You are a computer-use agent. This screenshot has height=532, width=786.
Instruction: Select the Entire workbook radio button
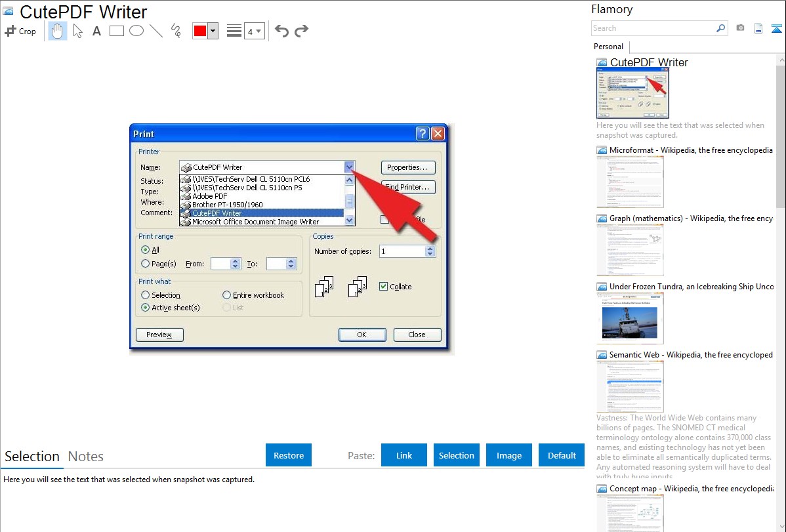tap(226, 295)
